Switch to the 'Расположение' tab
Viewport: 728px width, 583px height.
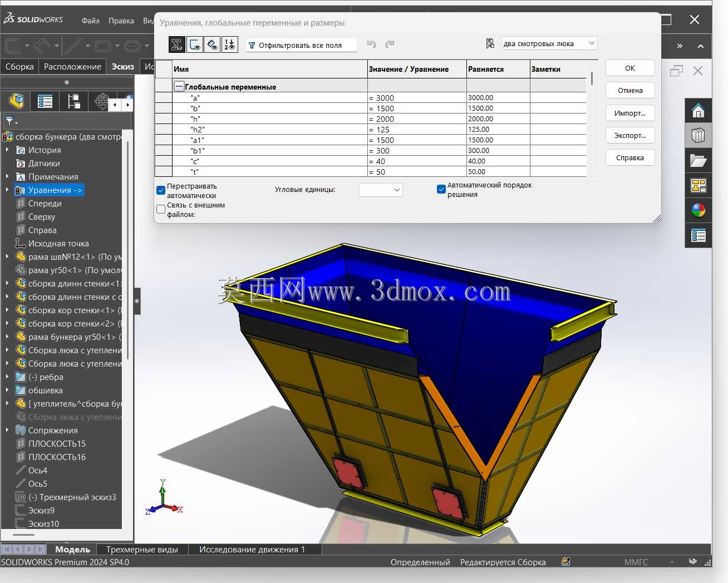[x=72, y=66]
